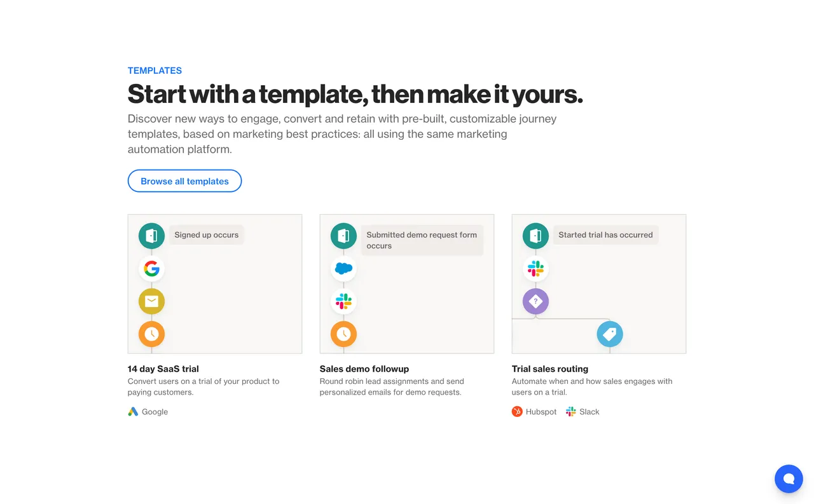814x504 pixels.
Task: Open the 14 day SaaS trial title link
Action: (x=163, y=369)
